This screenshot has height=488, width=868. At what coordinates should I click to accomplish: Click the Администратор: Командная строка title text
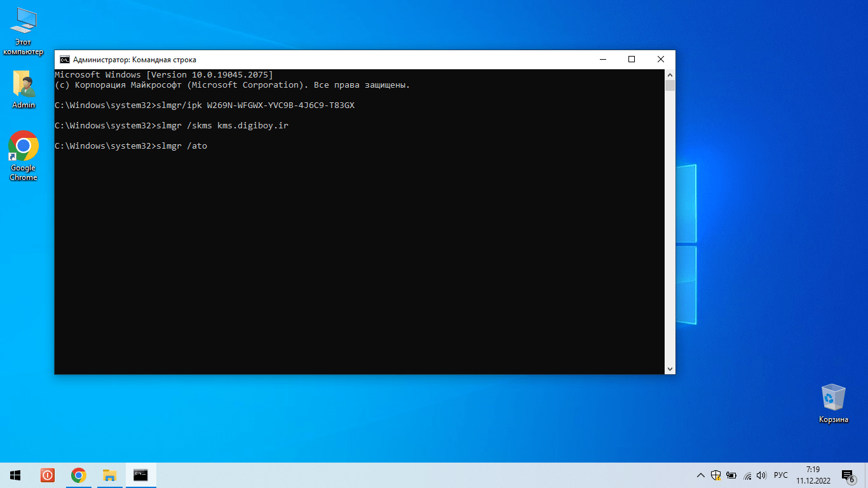pyautogui.click(x=135, y=60)
